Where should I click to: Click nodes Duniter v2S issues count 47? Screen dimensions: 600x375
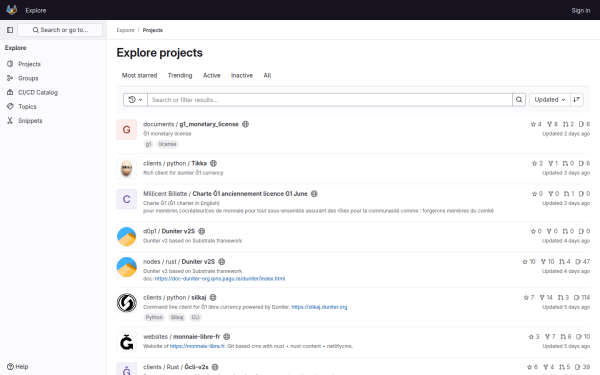[x=583, y=262]
